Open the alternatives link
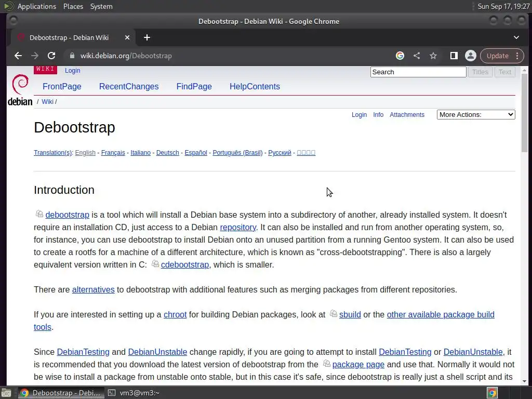Screen dimensions: 532x399 click(94, 290)
